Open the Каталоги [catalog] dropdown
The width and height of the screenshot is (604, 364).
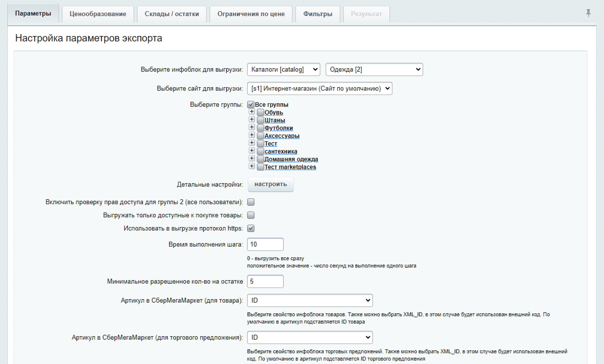[x=283, y=70]
